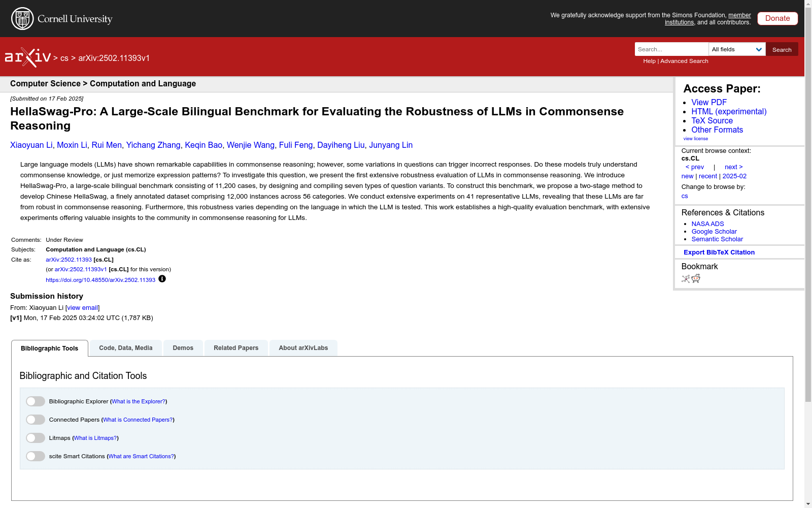Click What is Connected Papers? link
The height and width of the screenshot is (508, 812).
[x=138, y=420]
